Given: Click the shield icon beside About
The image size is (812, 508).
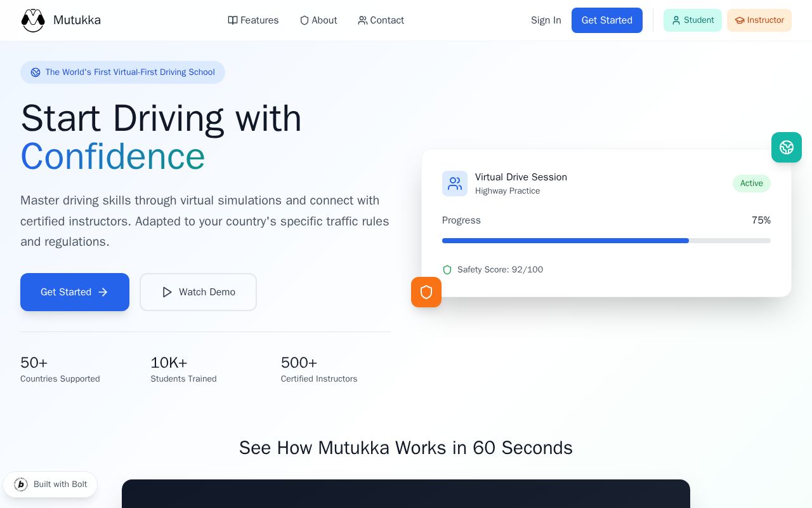Looking at the screenshot, I should click(304, 20).
